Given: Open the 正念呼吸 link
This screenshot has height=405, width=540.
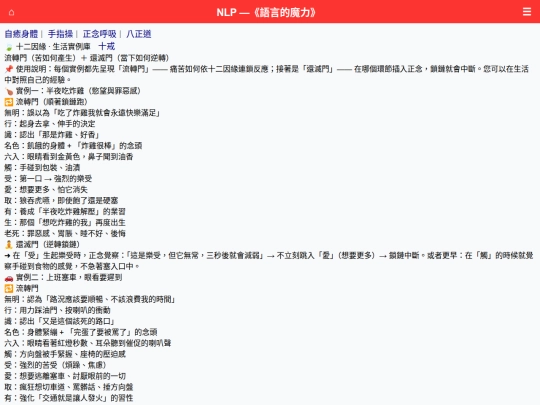Looking at the screenshot, I should tap(100, 34).
